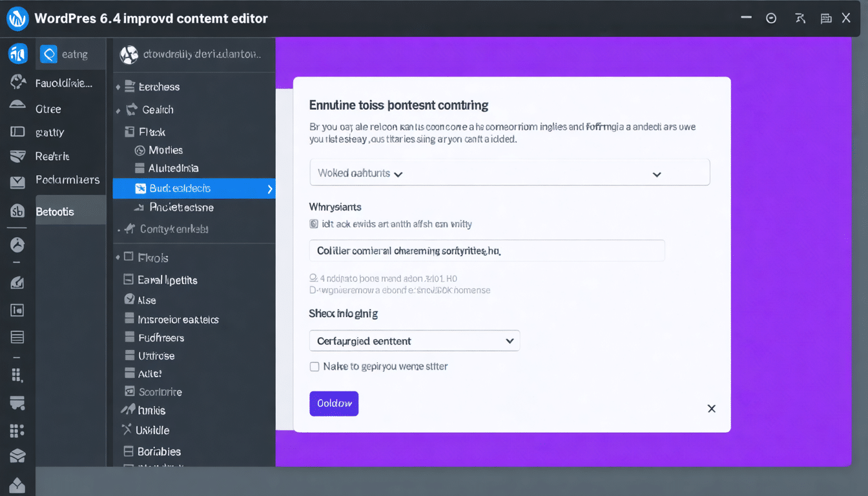Click the WordPress logo in the top-left corner
Screen dimensions: 868x496
pos(17,18)
